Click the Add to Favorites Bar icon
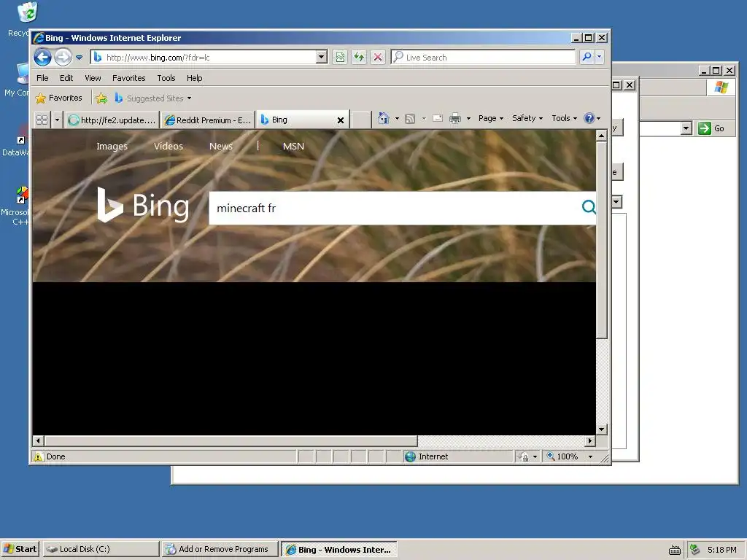 coord(101,98)
